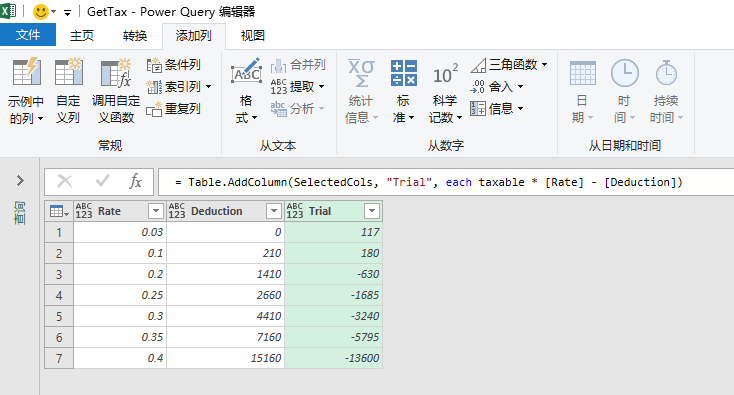Viewport: 734px width, 395px height.
Task: Click the smiley feedback icon
Action: coord(41,12)
